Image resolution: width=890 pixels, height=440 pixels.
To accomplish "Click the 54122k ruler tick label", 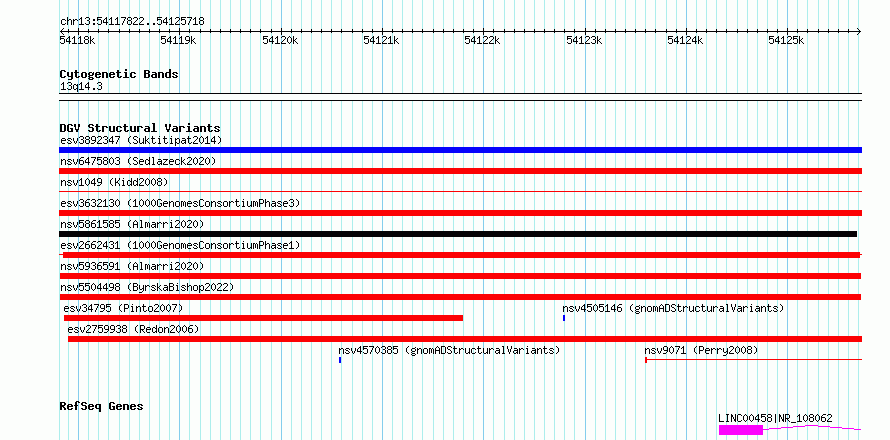I will pyautogui.click(x=482, y=40).
